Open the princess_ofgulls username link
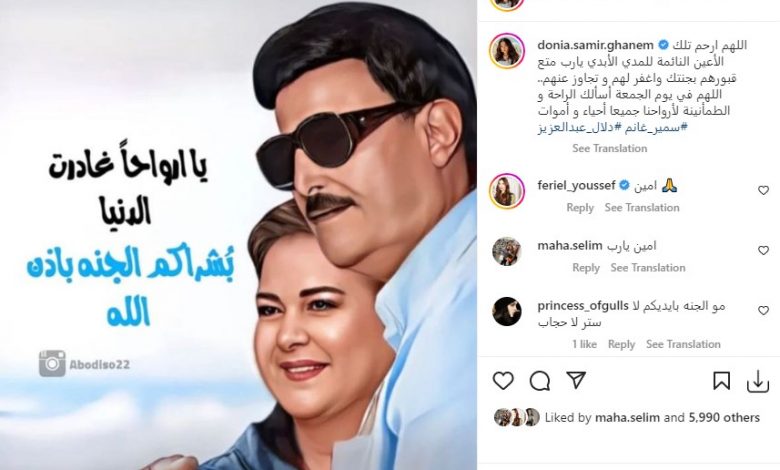Viewport: 780px width, 470px height. (x=583, y=306)
